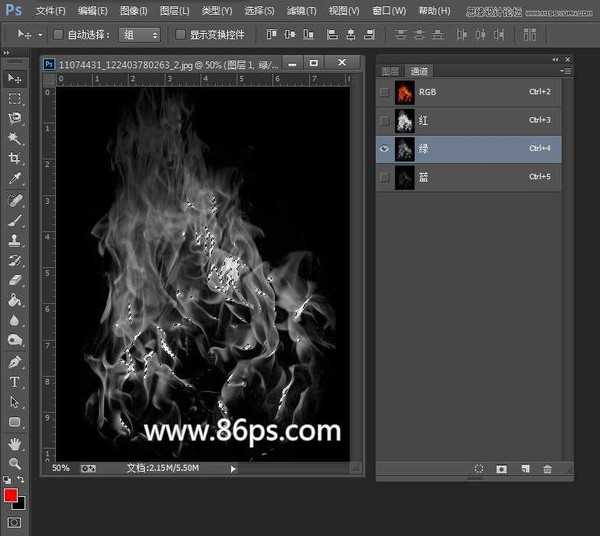
Task: Select the Crop tool
Action: 15,158
